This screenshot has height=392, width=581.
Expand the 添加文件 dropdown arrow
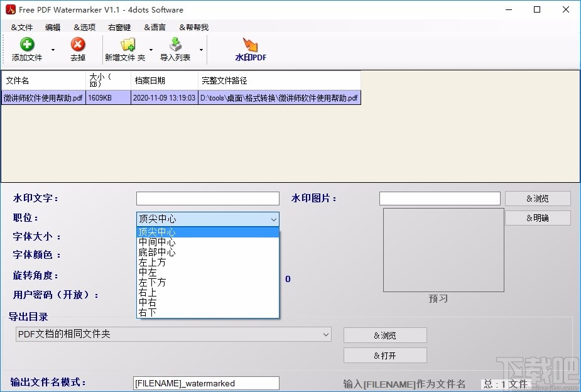53,50
